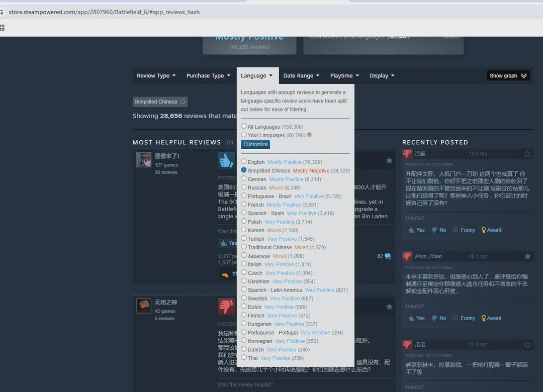The height and width of the screenshot is (392, 543).
Task: Click the star icon on 瓜瓜 review
Action: [x=527, y=345]
